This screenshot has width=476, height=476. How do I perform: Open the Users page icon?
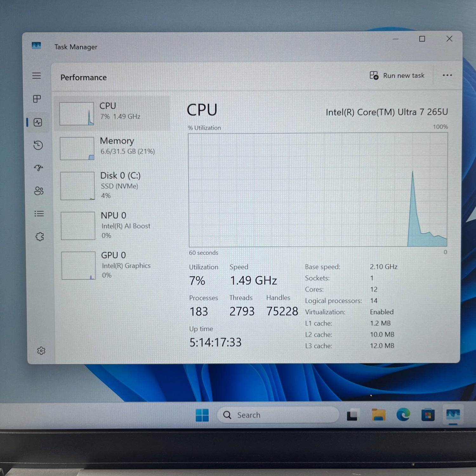click(x=39, y=190)
